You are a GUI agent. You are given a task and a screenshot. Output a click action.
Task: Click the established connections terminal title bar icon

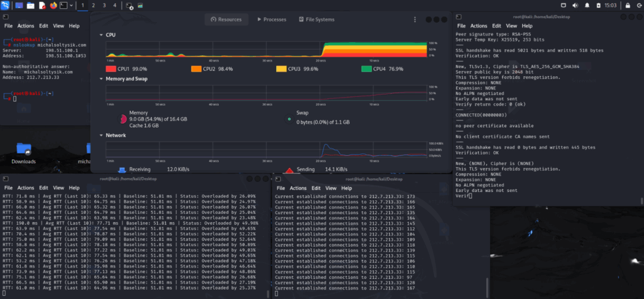tap(278, 179)
